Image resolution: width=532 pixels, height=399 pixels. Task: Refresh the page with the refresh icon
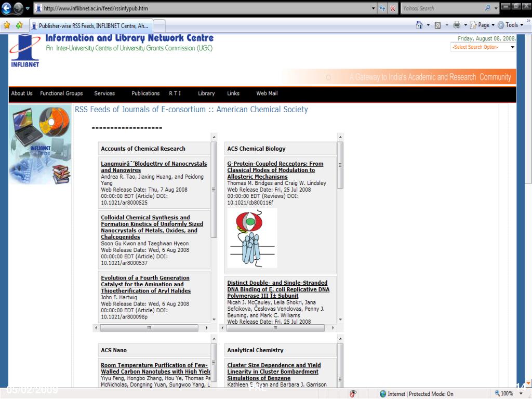(382, 8)
